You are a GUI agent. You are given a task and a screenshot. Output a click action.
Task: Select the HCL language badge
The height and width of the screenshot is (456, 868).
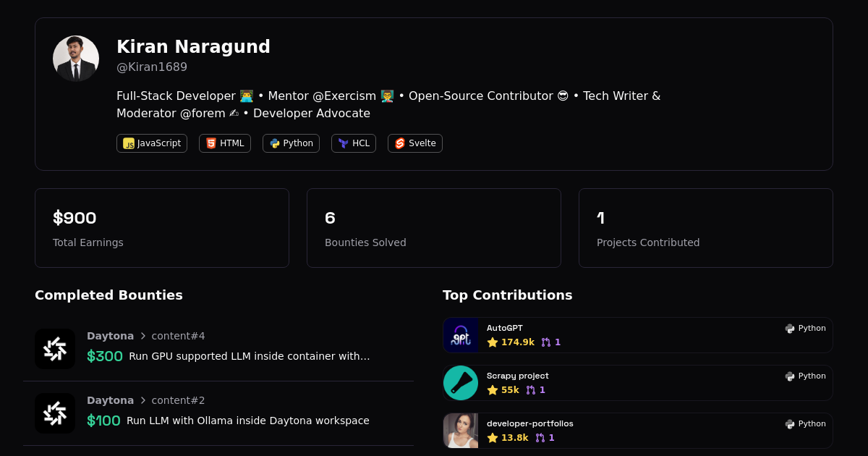pyautogui.click(x=354, y=143)
